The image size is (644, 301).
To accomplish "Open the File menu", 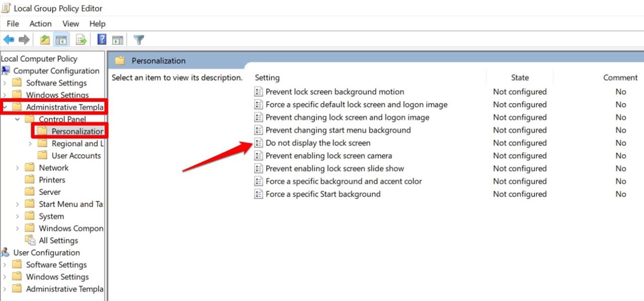I will [x=13, y=24].
